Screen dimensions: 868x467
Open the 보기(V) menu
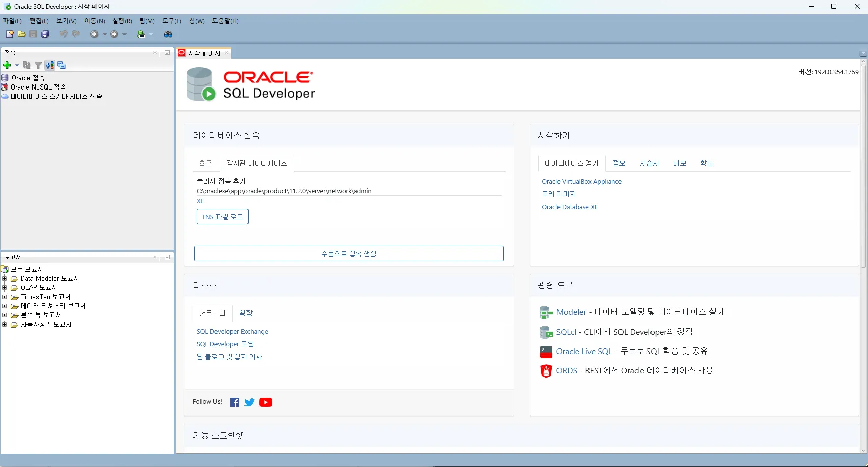pos(67,21)
